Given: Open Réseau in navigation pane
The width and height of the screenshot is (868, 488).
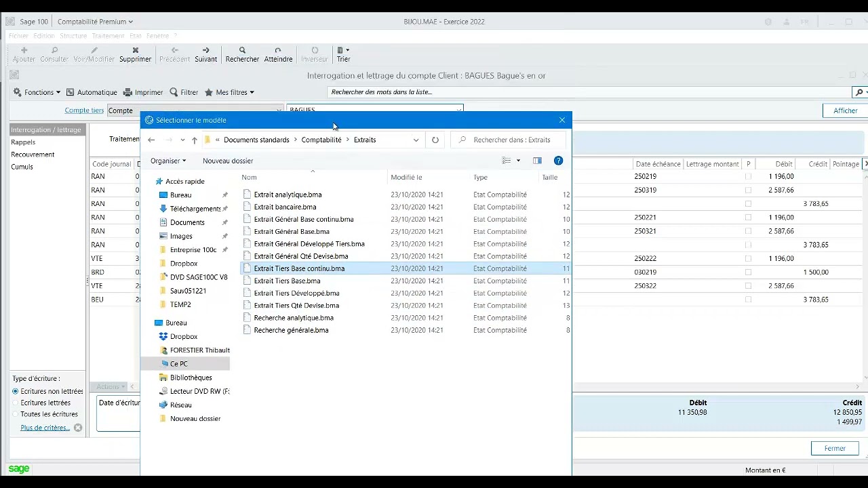Looking at the screenshot, I should pyautogui.click(x=180, y=405).
